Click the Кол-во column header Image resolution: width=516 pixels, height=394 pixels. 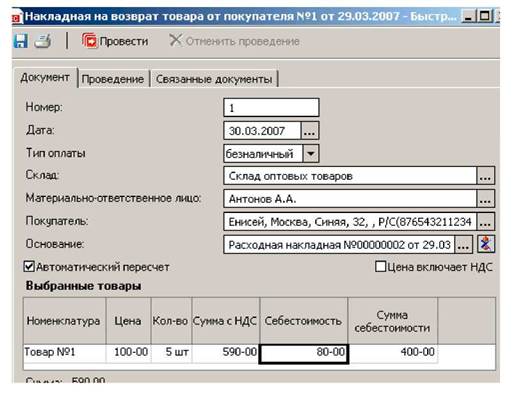(171, 321)
